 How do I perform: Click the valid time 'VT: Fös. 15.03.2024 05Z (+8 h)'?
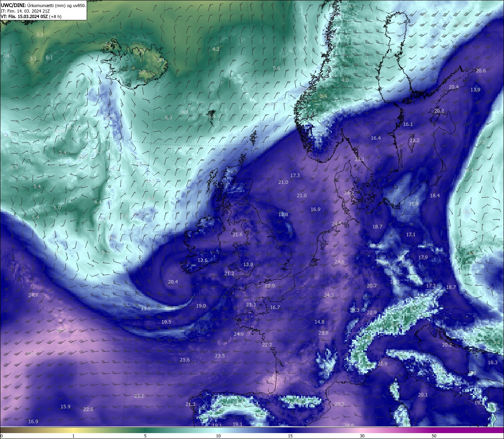pos(31,17)
